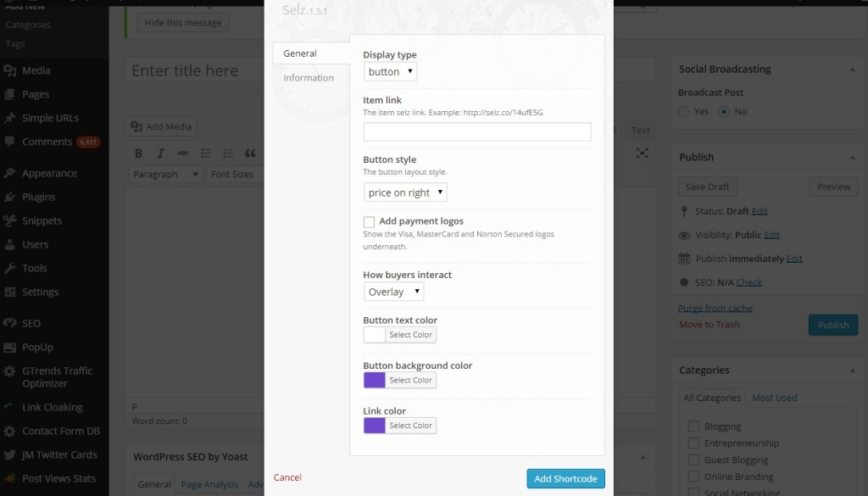This screenshot has width=868, height=496.
Task: Switch to the Text editor tab
Action: (x=641, y=130)
